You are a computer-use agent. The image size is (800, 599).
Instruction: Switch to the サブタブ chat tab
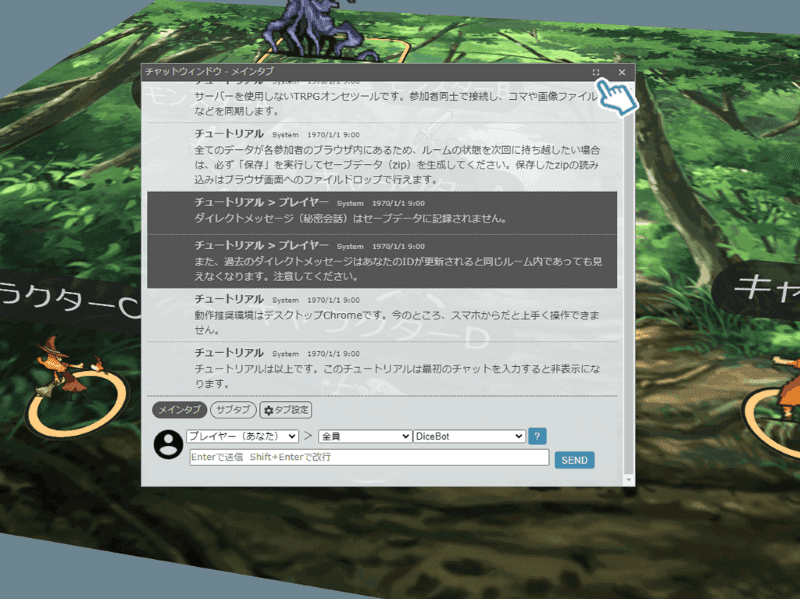(x=233, y=410)
